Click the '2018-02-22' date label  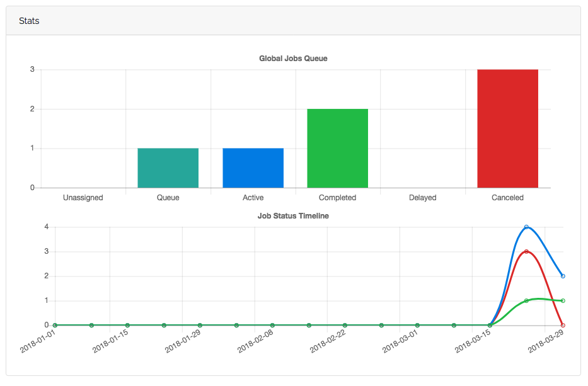(x=327, y=341)
